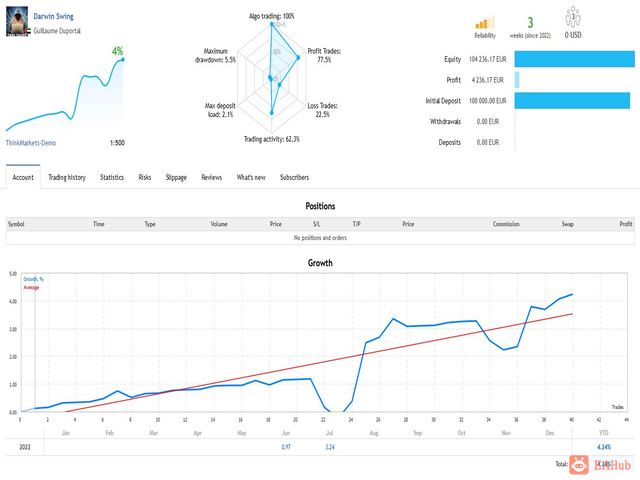This screenshot has height=480, width=640.
Task: Click the Average legend label
Action: tap(31, 287)
